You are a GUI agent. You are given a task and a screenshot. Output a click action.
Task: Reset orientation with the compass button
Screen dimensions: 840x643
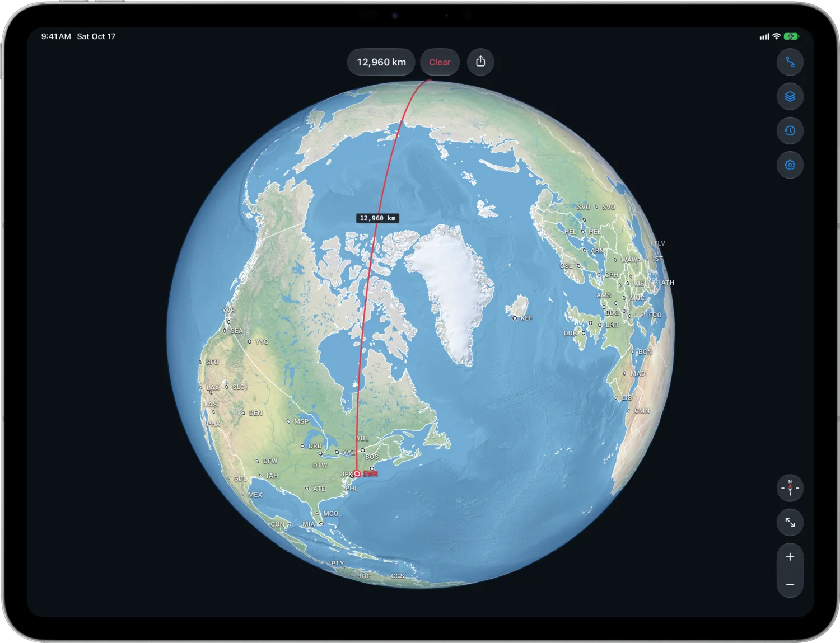(790, 488)
